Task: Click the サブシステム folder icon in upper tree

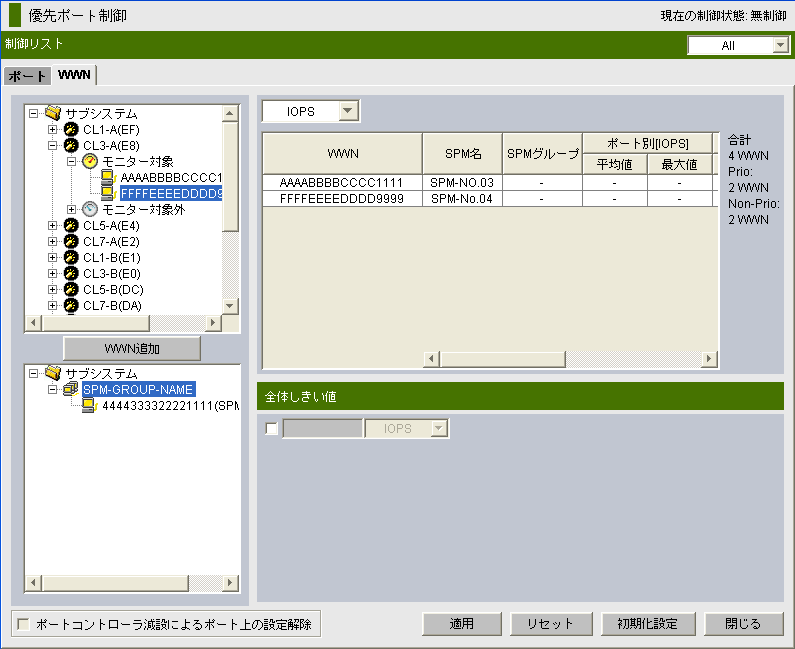Action: (53, 113)
